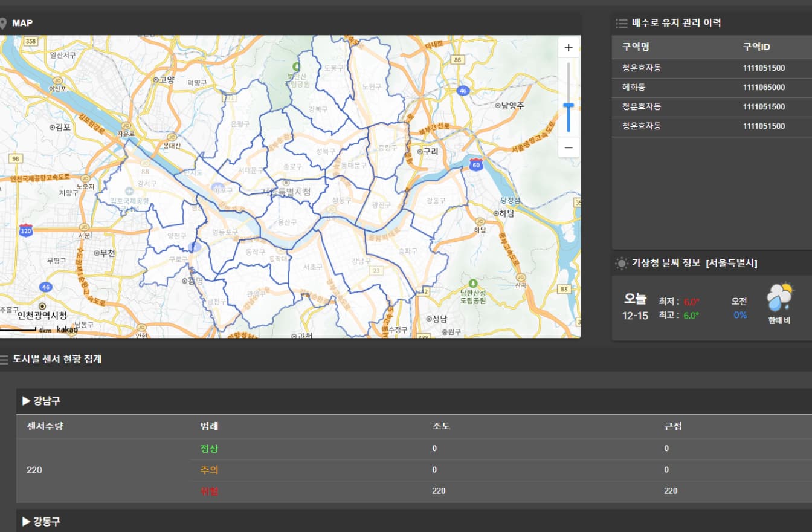This screenshot has width=812, height=532.
Task: Click the 남한산성도립공원 green park marker
Action: pos(473,283)
